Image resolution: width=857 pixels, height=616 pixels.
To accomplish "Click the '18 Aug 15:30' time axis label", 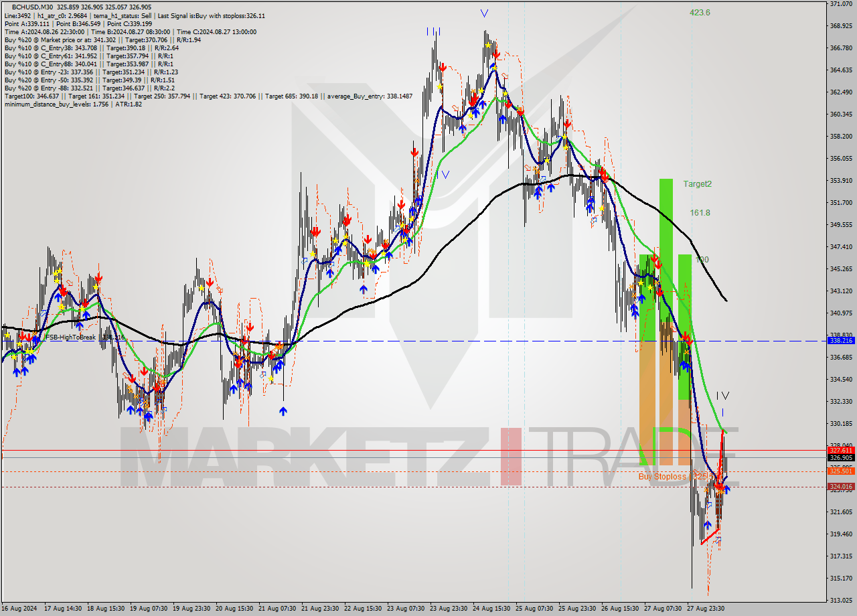I will click(x=105, y=609).
